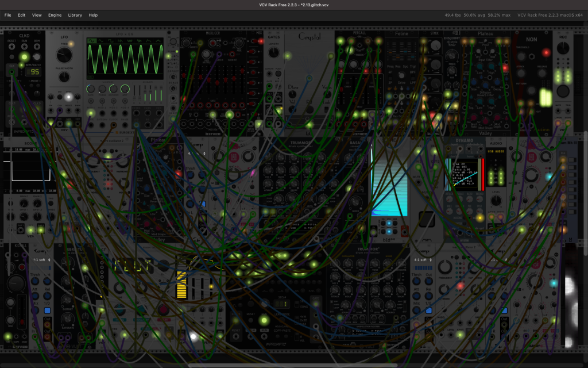The width and height of the screenshot is (588, 368).
Task: Click the CLKD BPM input jack
Action: click(x=37, y=47)
